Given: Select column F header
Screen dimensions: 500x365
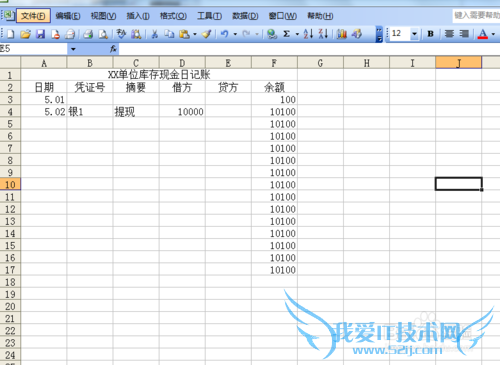Looking at the screenshot, I should [274, 63].
